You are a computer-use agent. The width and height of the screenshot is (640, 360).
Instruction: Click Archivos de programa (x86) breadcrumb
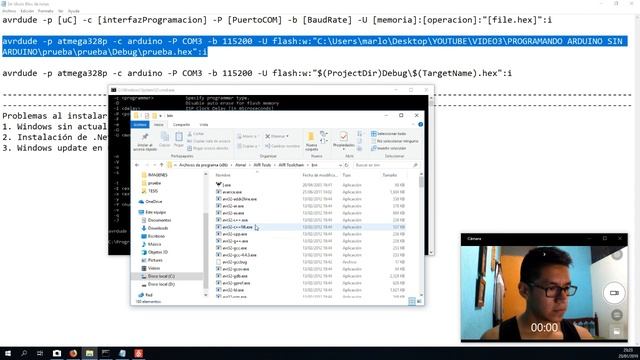click(203, 165)
